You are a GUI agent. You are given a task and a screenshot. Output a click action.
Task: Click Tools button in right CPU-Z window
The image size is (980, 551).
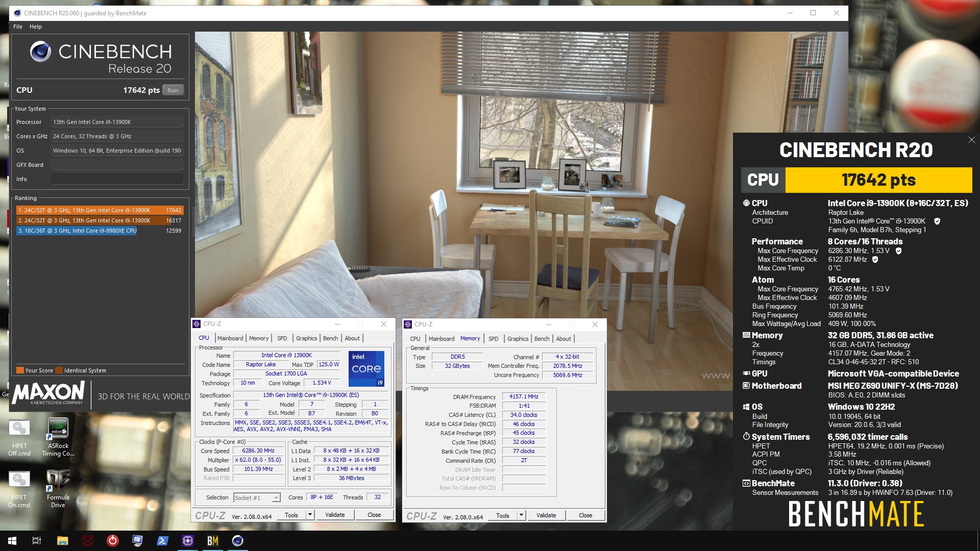(503, 515)
